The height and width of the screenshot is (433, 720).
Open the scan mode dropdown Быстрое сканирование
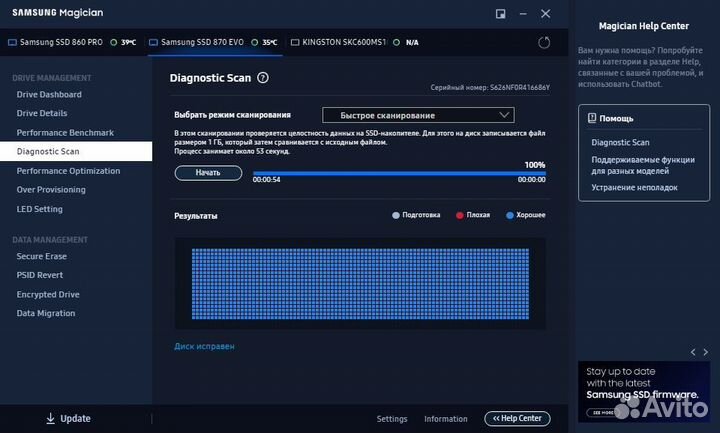pos(418,115)
